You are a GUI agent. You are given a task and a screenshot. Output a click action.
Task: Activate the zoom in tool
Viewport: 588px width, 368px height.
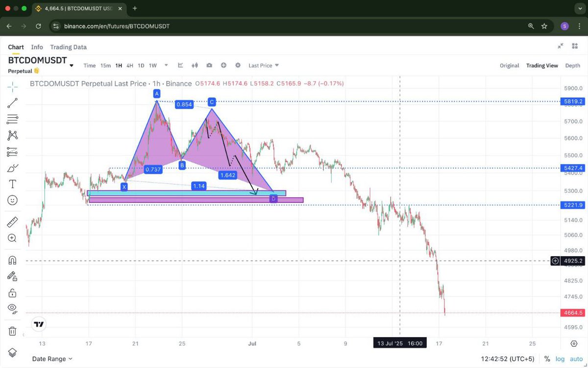click(x=12, y=238)
